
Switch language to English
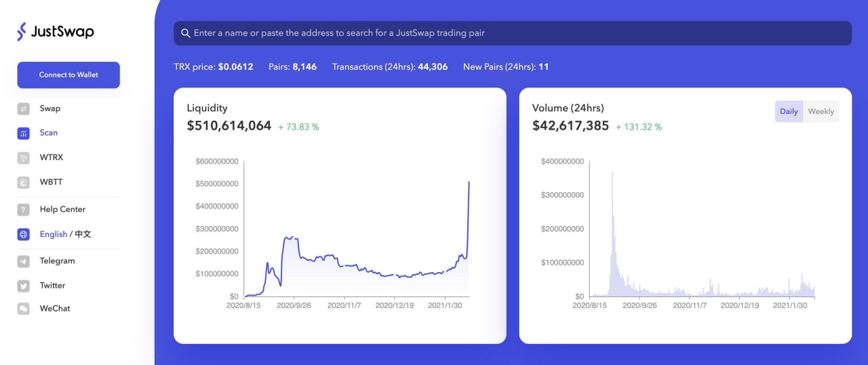coord(54,234)
